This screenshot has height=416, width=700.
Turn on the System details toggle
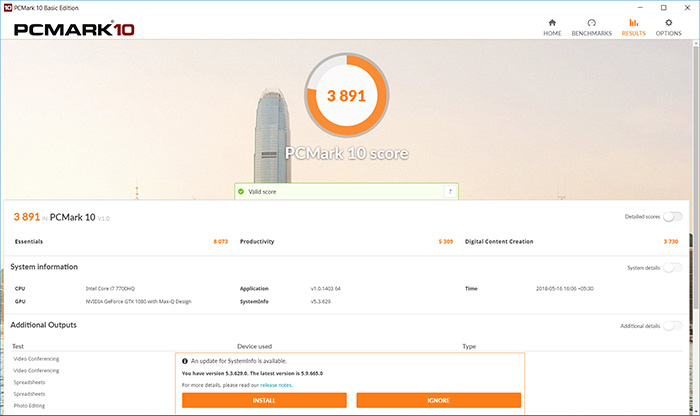[672, 267]
